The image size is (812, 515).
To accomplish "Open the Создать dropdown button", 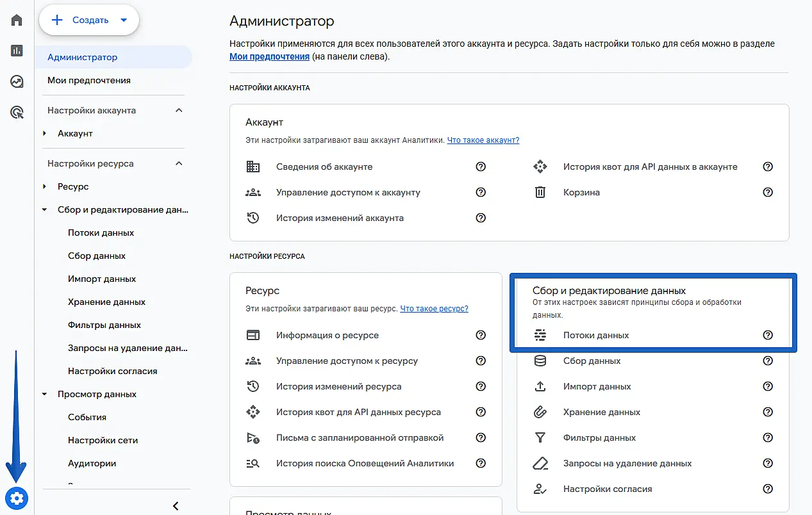I will [89, 20].
